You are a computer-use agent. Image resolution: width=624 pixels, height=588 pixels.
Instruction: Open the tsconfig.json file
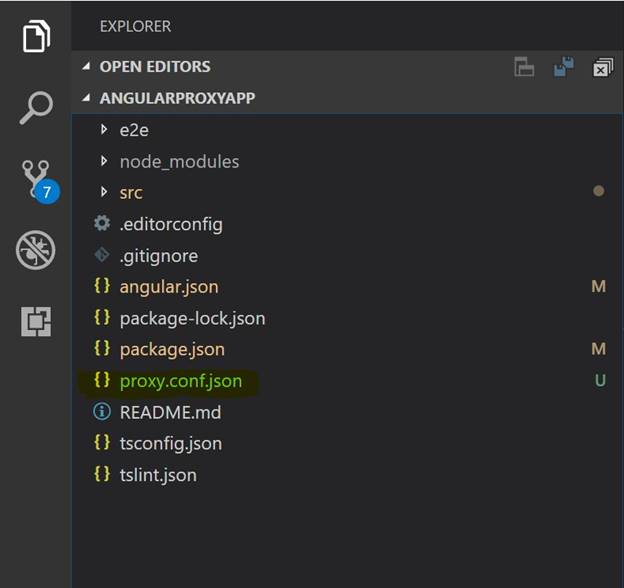pos(171,444)
